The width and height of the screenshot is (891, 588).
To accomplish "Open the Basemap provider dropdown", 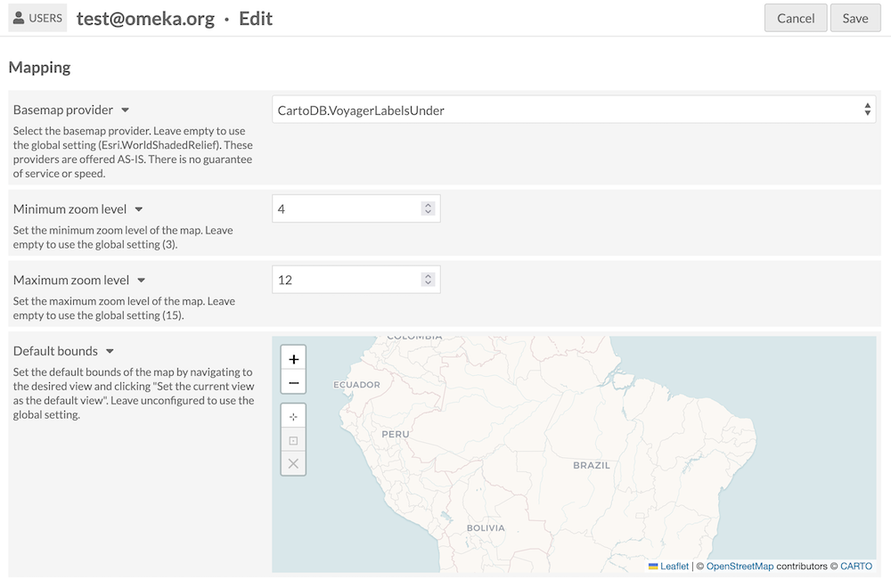I will (x=573, y=110).
